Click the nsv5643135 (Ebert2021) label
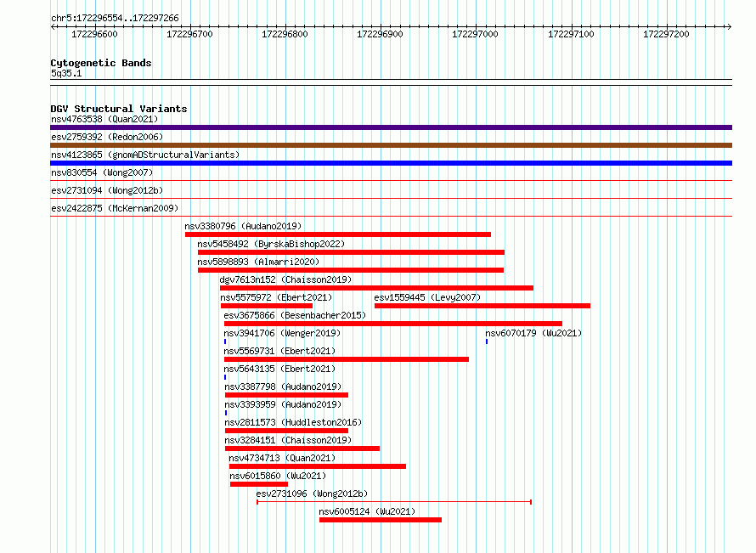Image resolution: width=756 pixels, height=553 pixels. pyautogui.click(x=279, y=369)
